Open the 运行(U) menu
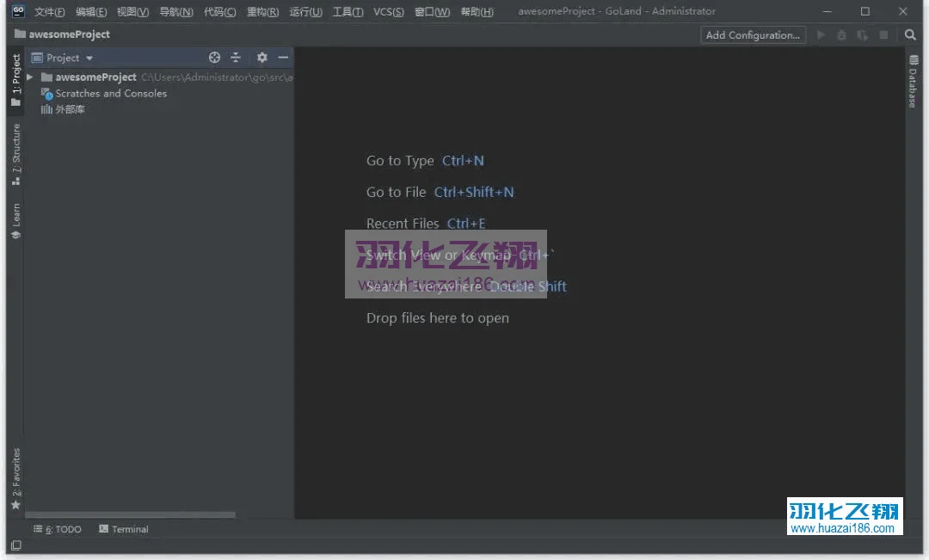The height and width of the screenshot is (560, 929). (305, 12)
